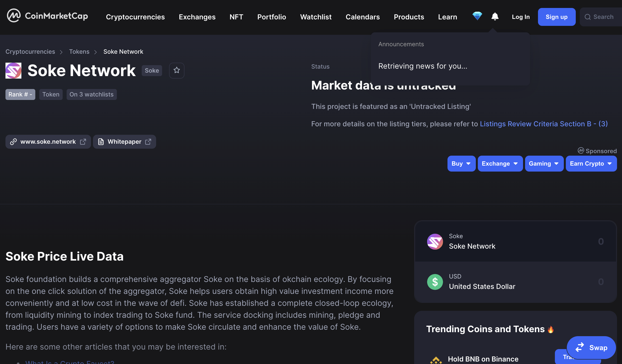The width and height of the screenshot is (622, 364).
Task: Open the Learn nav menu
Action: tap(447, 17)
